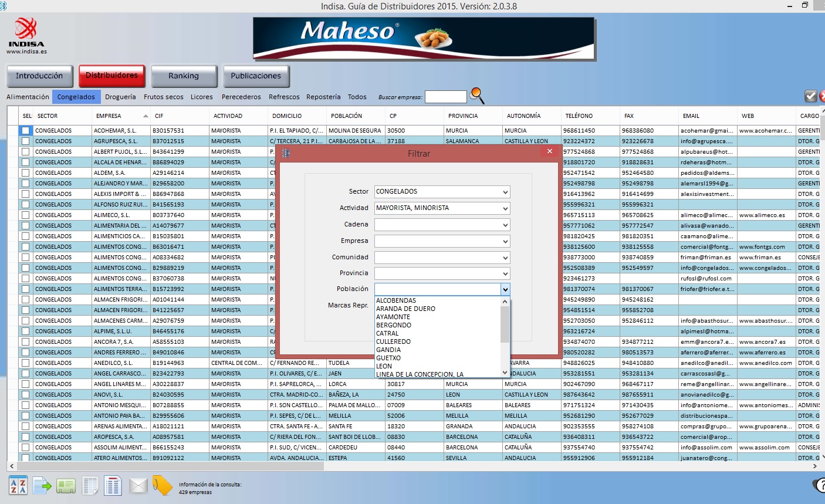This screenshot has height=504, width=825.
Task: Choose ARANDA DE DUERO from the list
Action: pyautogui.click(x=438, y=309)
